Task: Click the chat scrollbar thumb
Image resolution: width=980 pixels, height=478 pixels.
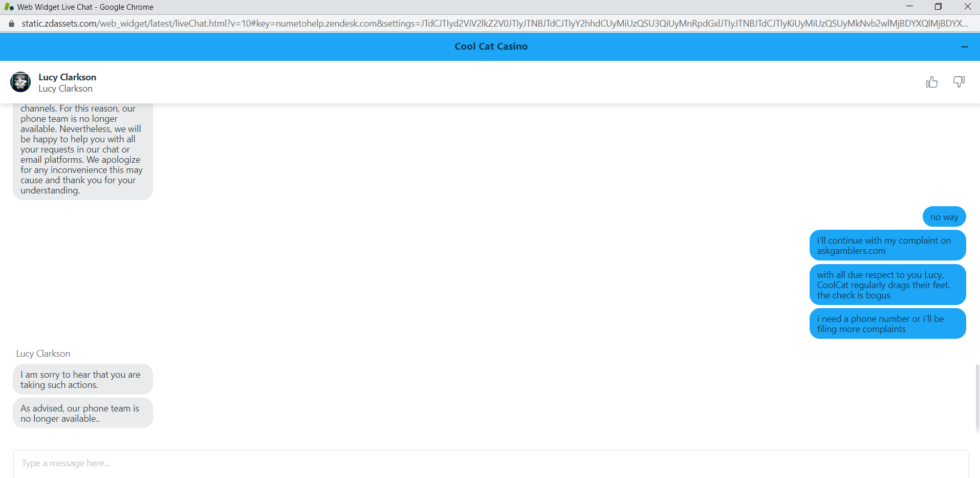Action: [x=977, y=399]
